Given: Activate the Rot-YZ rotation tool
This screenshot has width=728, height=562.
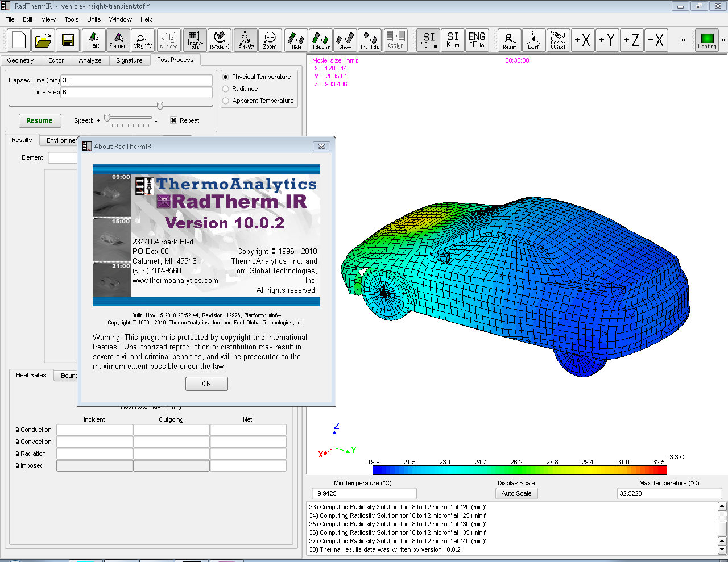Looking at the screenshot, I should click(246, 40).
